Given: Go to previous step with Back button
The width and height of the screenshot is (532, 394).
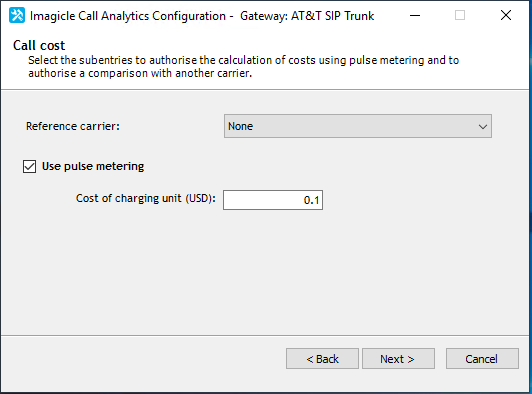Looking at the screenshot, I should click(x=322, y=359).
